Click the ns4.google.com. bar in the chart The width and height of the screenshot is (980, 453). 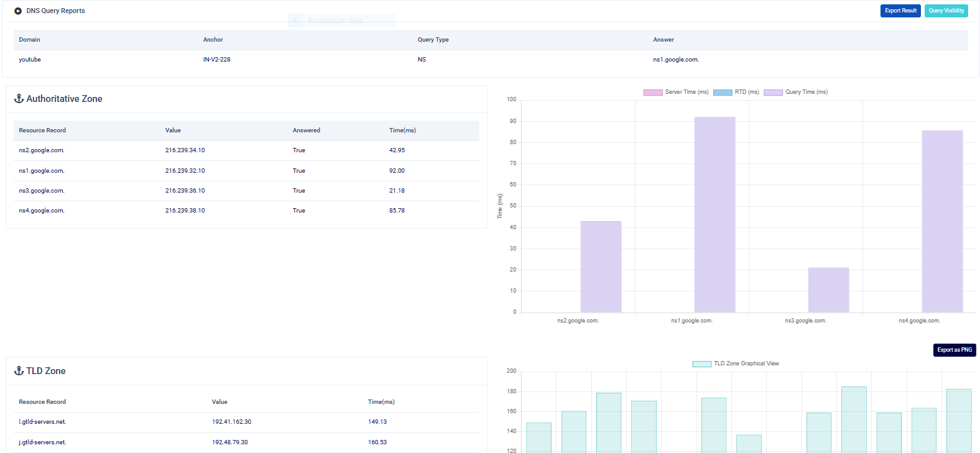[942, 221]
